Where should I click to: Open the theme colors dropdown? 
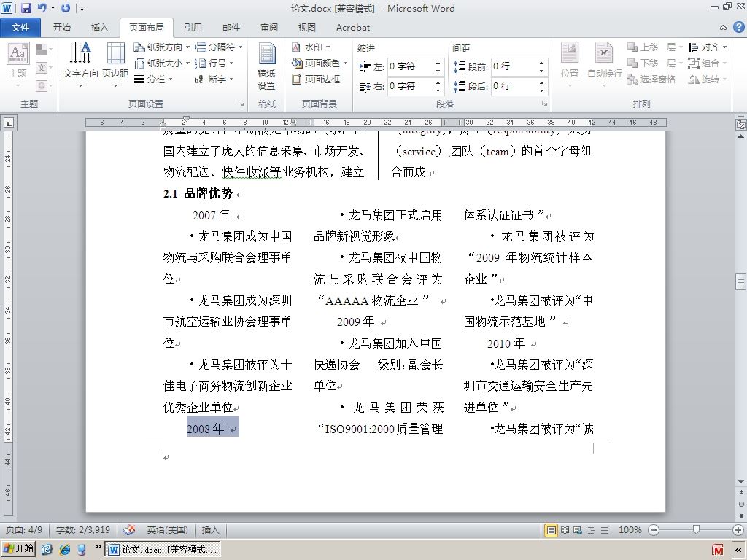44,49
